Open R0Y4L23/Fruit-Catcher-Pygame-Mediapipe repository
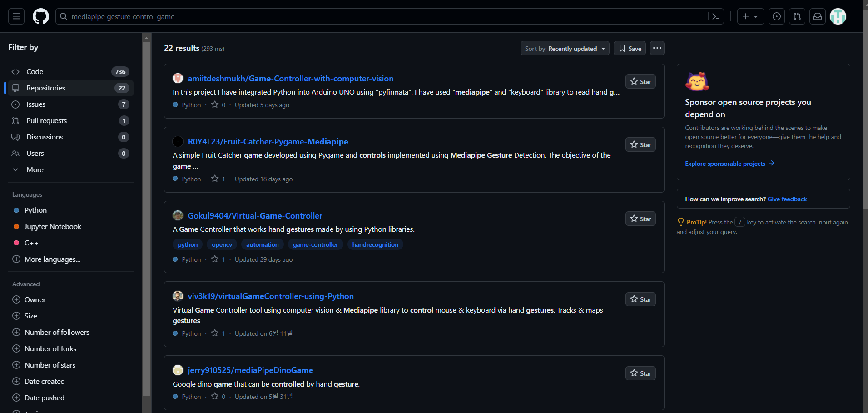 [x=268, y=142]
